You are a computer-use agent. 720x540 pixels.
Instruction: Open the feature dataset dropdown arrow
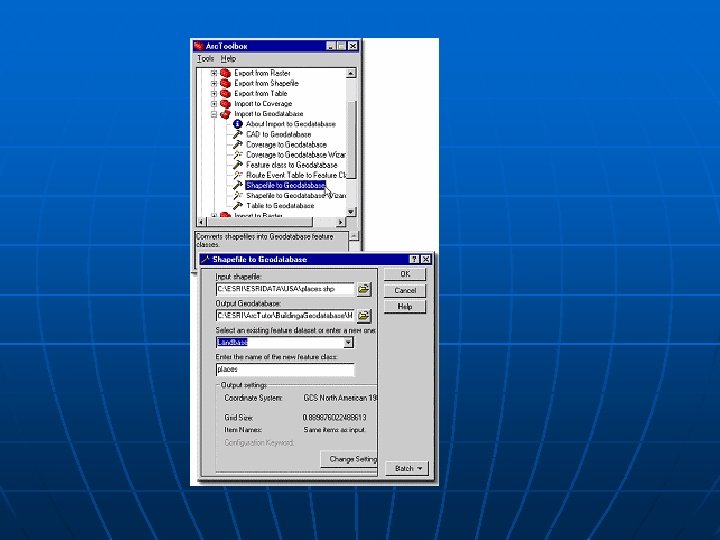tap(349, 342)
